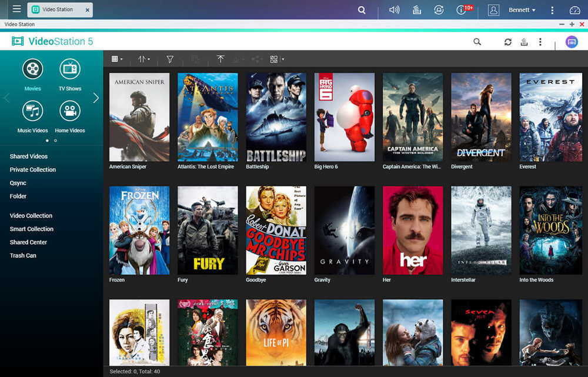Select the Battleship movie poster

[276, 117]
